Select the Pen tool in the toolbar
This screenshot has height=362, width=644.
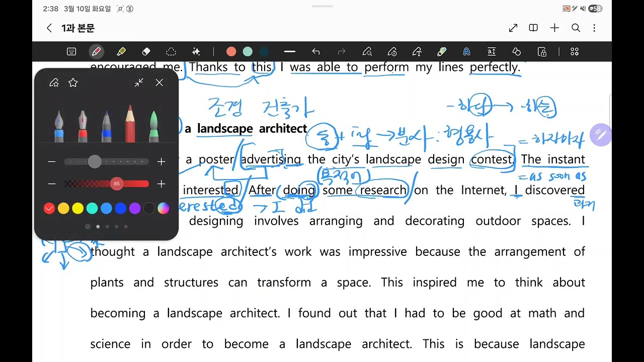click(96, 51)
